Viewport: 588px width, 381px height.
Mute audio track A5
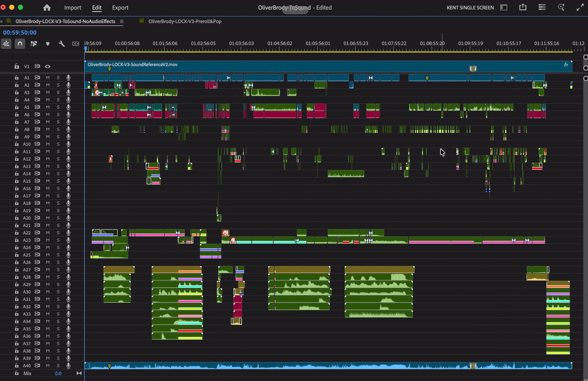click(x=48, y=107)
